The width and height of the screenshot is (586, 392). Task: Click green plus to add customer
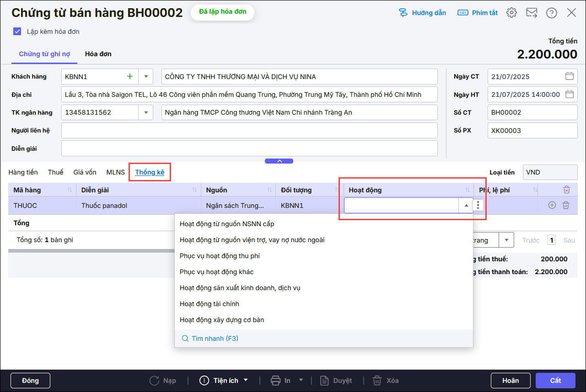click(130, 76)
